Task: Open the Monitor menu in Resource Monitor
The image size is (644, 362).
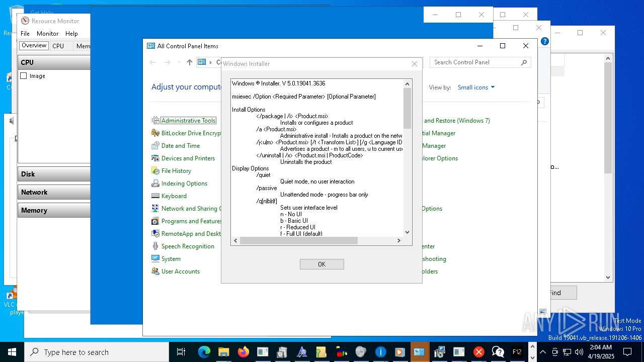Action: pyautogui.click(x=48, y=34)
